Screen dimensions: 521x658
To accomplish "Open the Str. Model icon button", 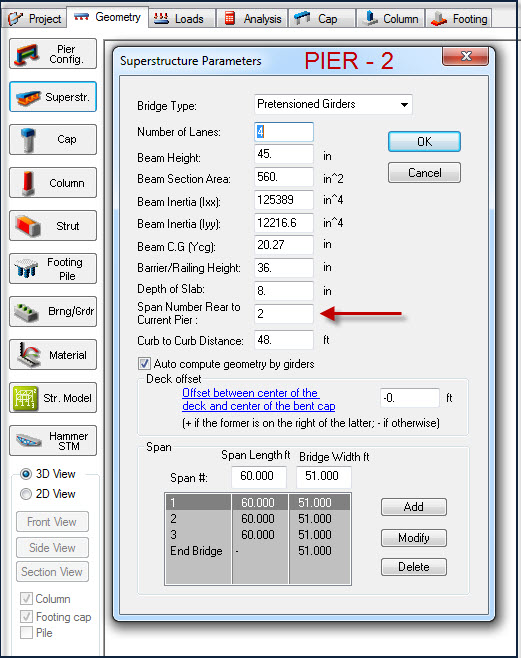I will pyautogui.click(x=53, y=398).
